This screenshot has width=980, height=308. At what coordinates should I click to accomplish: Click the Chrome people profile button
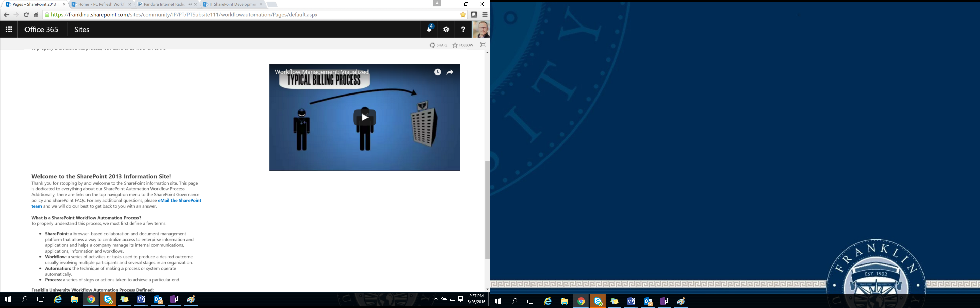tap(437, 4)
